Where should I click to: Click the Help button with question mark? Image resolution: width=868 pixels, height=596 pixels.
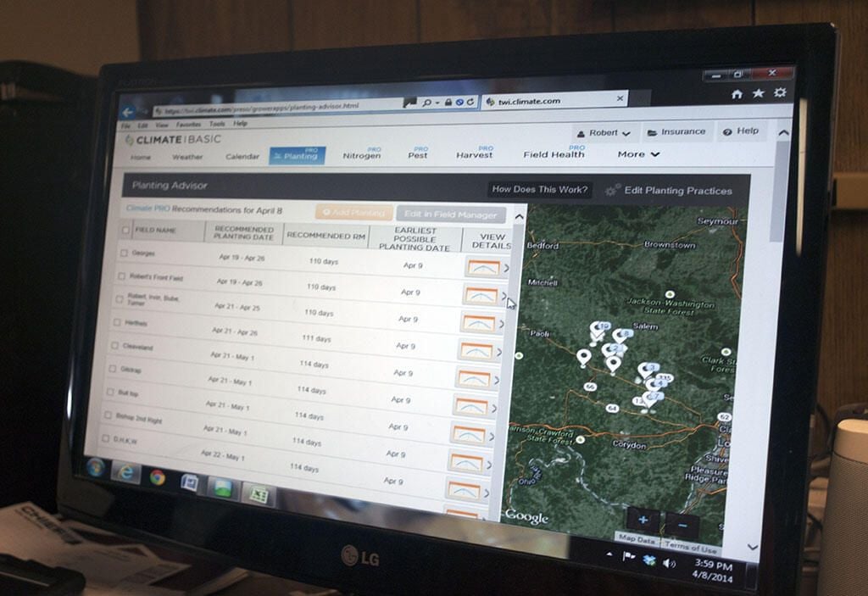741,131
